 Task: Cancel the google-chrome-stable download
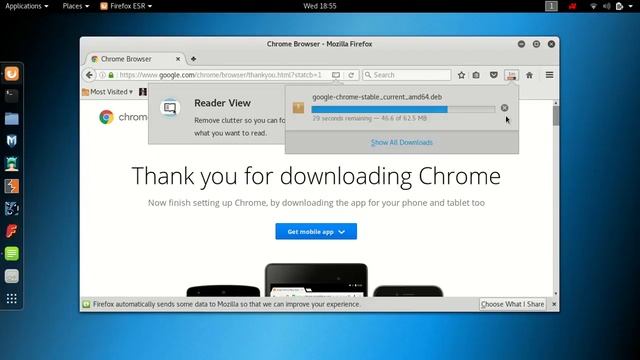pos(504,108)
